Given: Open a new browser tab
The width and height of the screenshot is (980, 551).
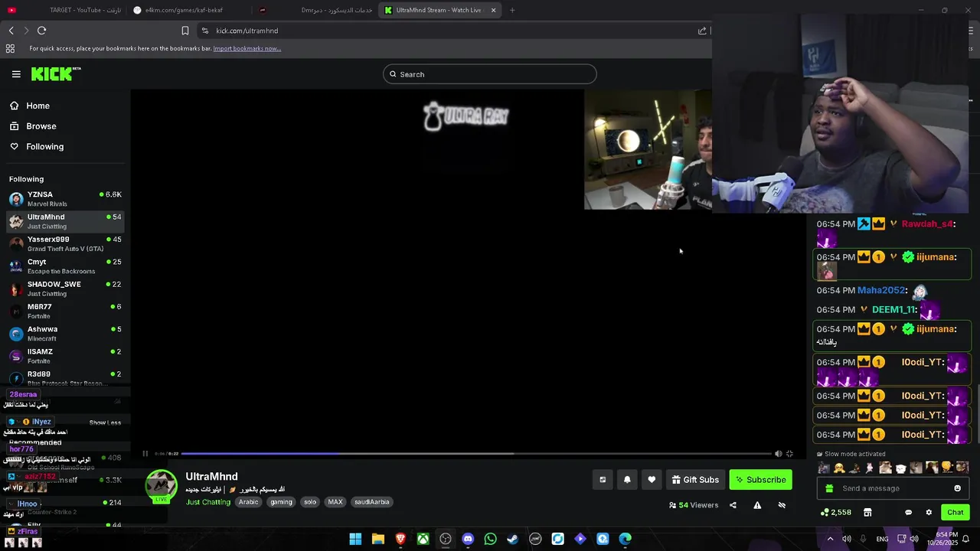Looking at the screenshot, I should click(512, 10).
